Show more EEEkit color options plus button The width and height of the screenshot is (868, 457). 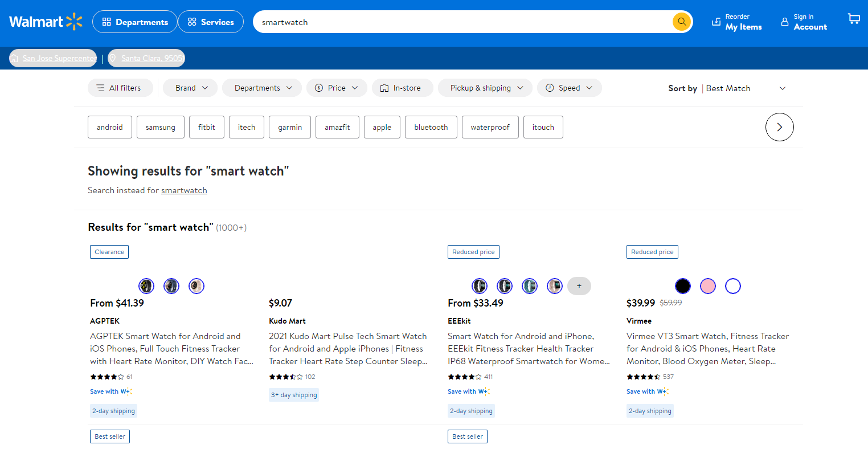click(579, 286)
